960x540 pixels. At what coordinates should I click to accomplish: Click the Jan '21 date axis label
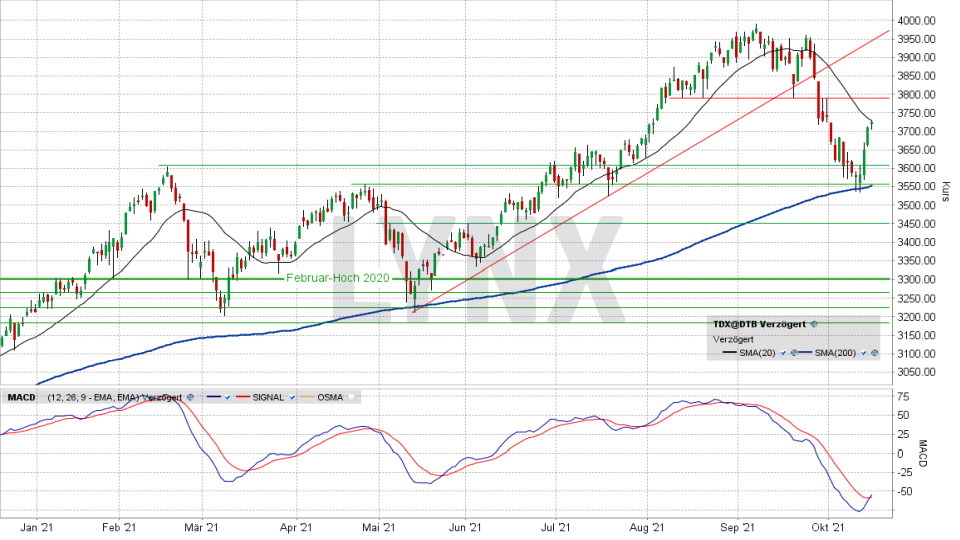point(36,527)
